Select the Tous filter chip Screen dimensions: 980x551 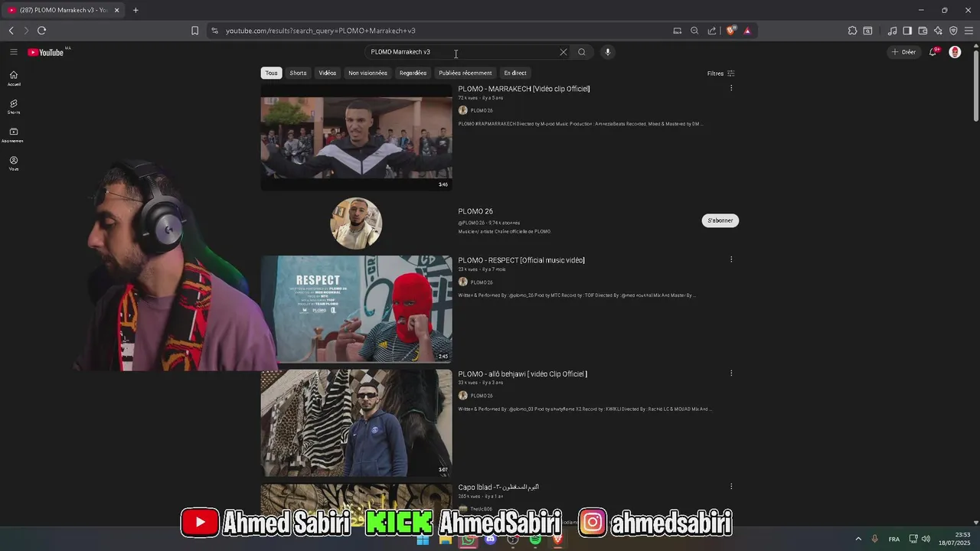click(x=271, y=73)
